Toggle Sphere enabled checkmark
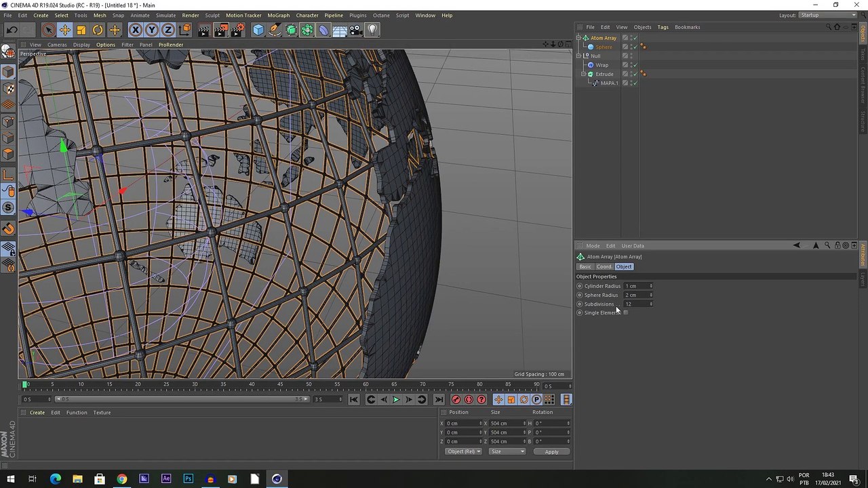 [635, 47]
